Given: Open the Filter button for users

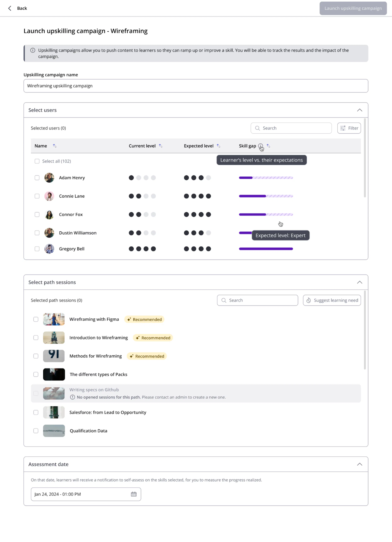Looking at the screenshot, I should coord(349,128).
